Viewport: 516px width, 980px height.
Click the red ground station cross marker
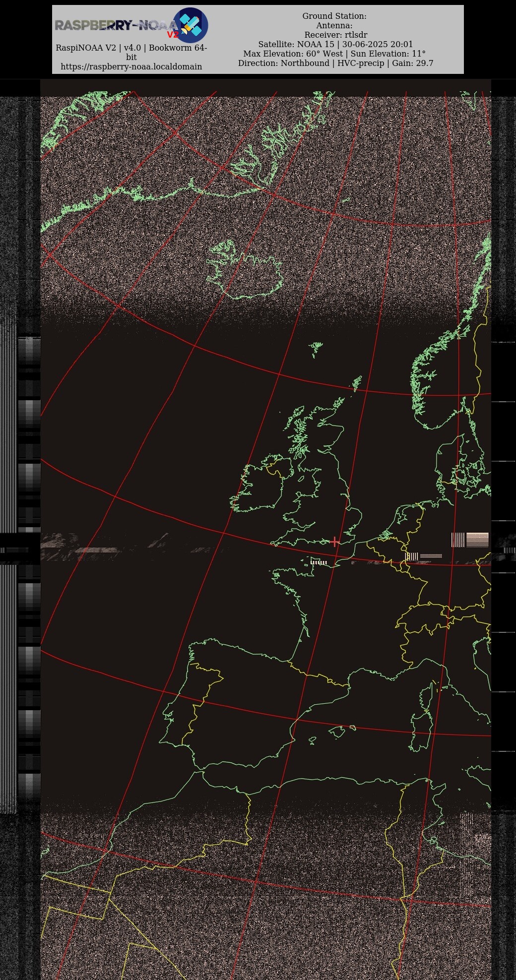pos(335,542)
